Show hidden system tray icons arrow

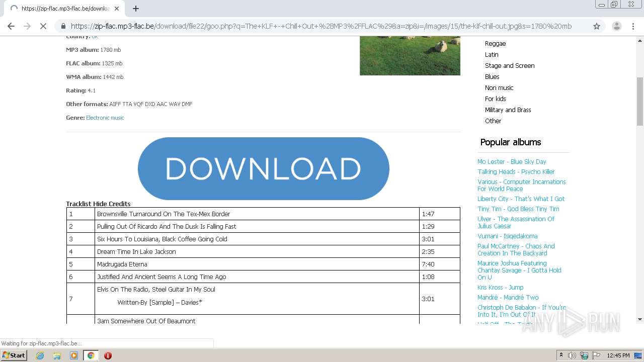[561, 355]
